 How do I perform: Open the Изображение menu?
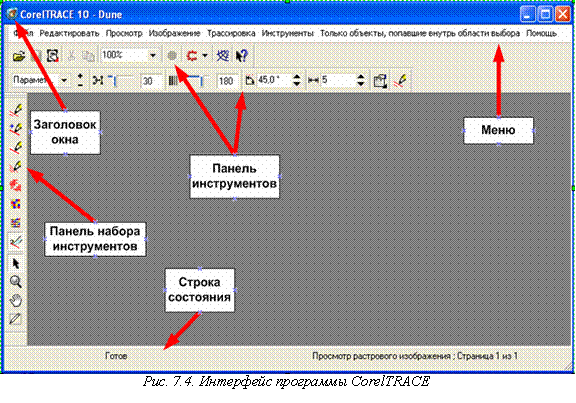[174, 33]
